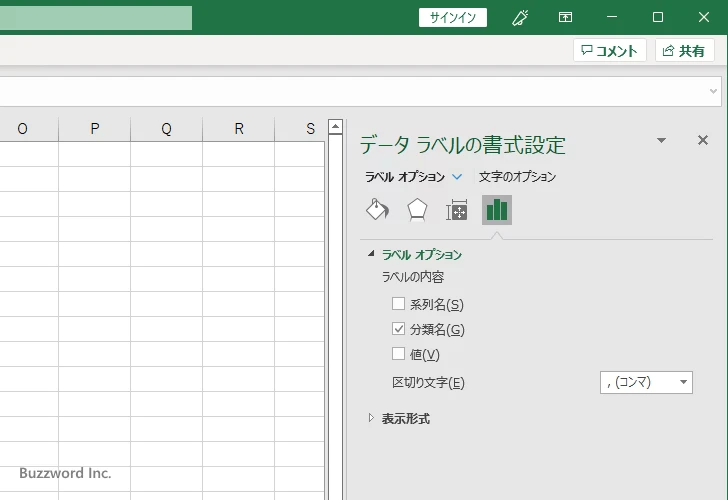Expand the formula bar chevron
This screenshot has width=728, height=500.
(714, 91)
